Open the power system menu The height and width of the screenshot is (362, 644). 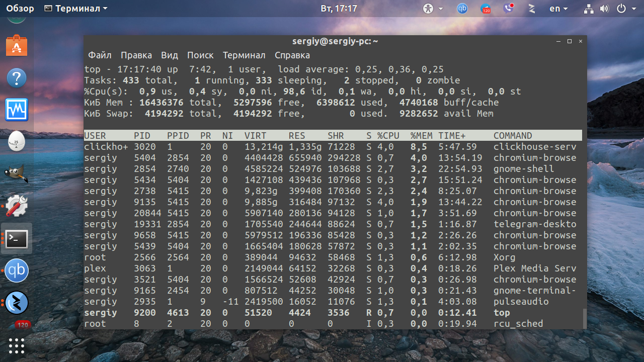[626, 9]
